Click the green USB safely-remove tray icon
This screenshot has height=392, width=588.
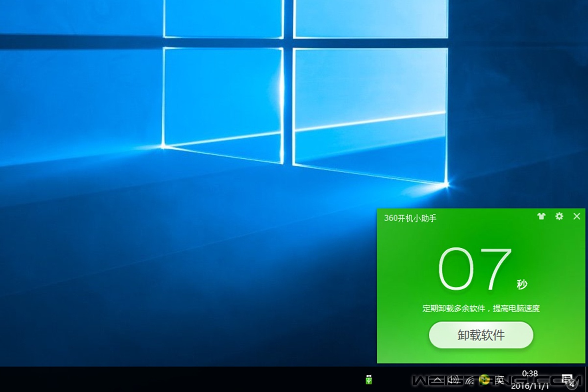click(x=369, y=379)
